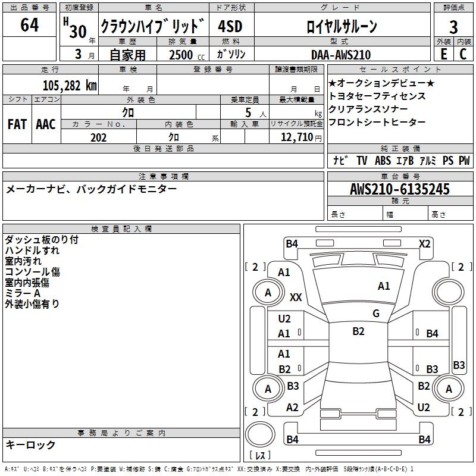Viewport: 476px width, 476px height.
Task: Select vehicle history "自家用"
Action: coord(127,55)
